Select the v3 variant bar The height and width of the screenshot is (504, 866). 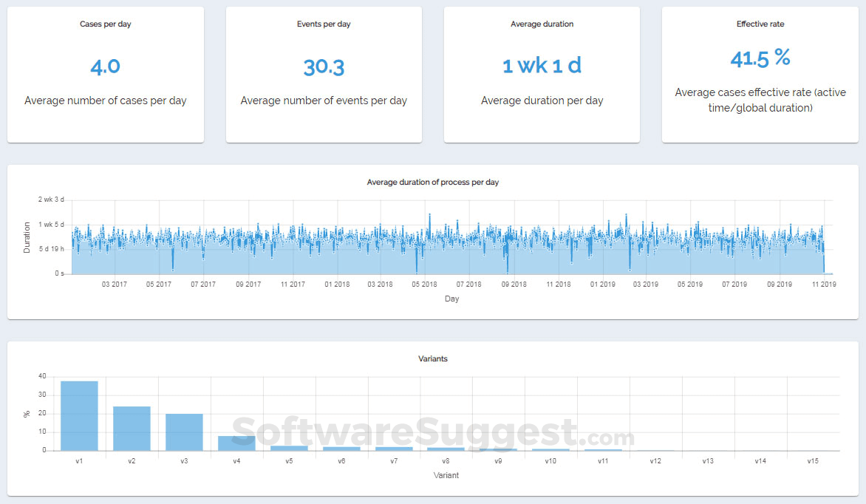(183, 432)
